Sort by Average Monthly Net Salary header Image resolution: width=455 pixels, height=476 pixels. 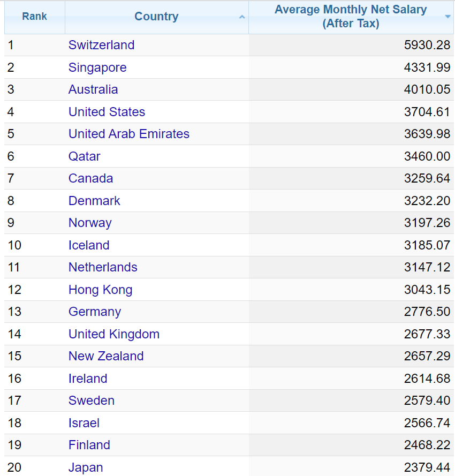[x=351, y=17]
